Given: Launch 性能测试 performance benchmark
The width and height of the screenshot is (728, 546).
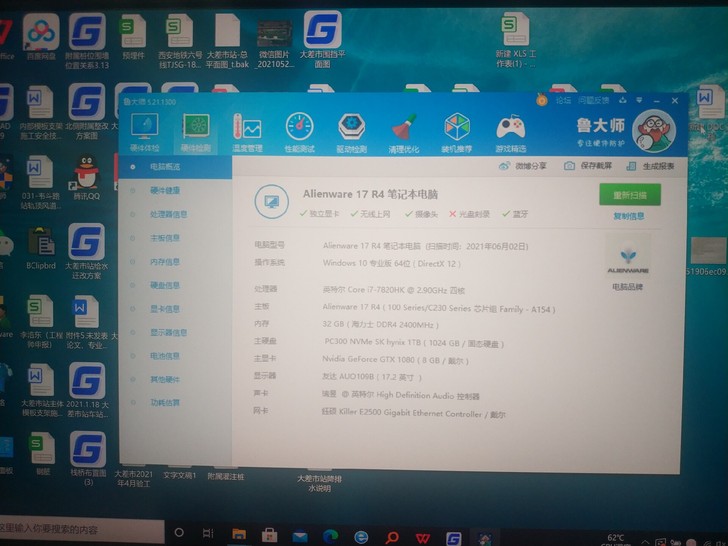Looking at the screenshot, I should [299, 133].
